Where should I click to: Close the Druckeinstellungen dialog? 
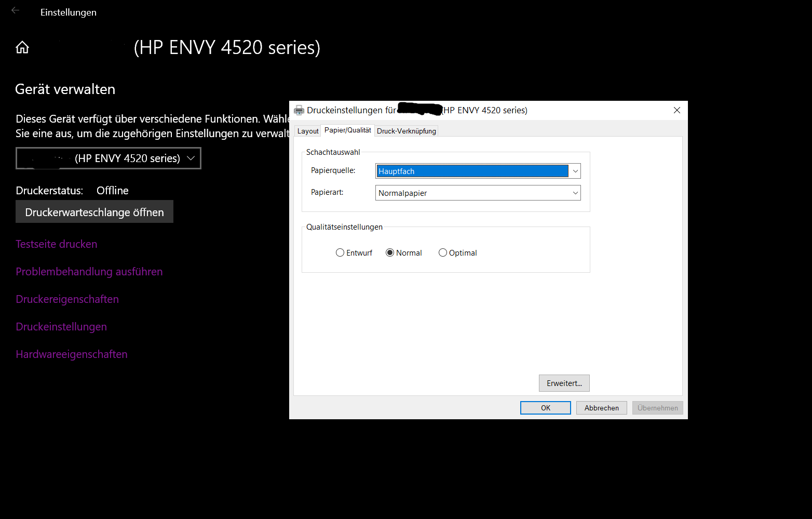pyautogui.click(x=676, y=110)
